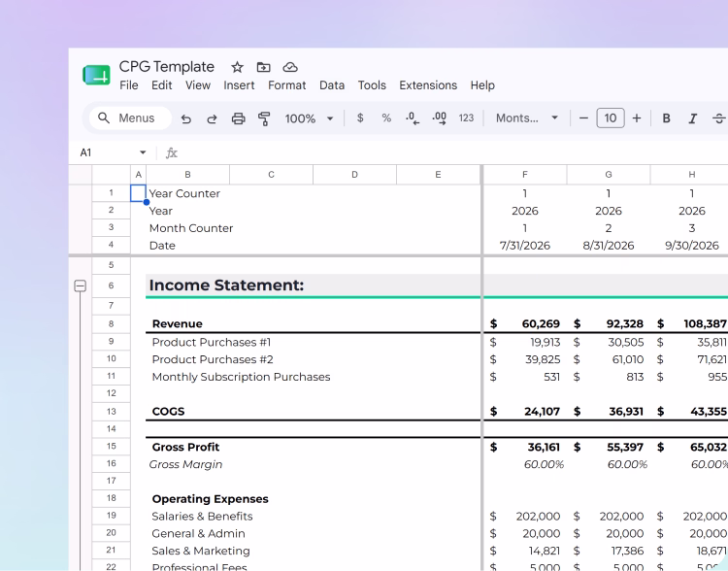728x571 pixels.
Task: Toggle strikethrough formatting
Action: coord(719,118)
